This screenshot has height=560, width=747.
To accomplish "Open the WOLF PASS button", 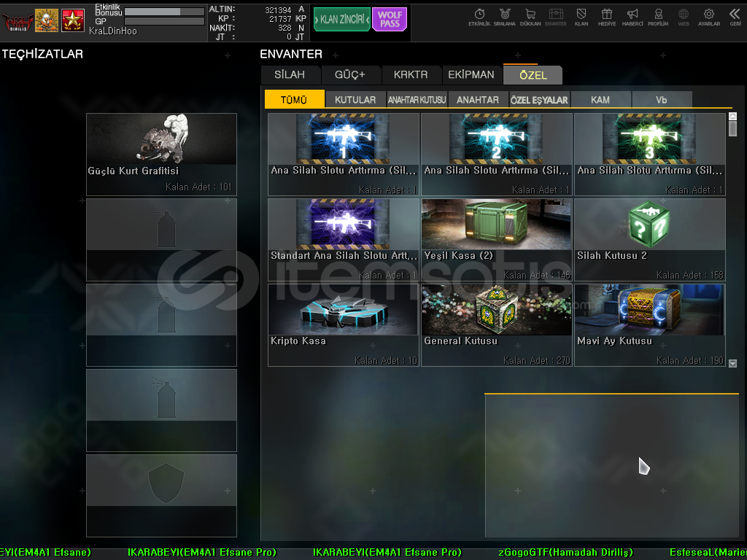I will [390, 19].
